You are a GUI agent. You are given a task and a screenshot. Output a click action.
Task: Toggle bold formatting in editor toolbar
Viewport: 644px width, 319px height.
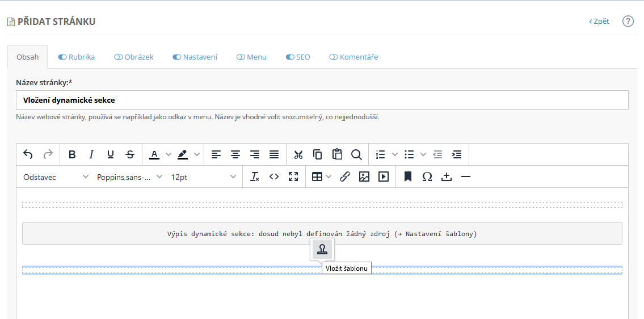[72, 154]
